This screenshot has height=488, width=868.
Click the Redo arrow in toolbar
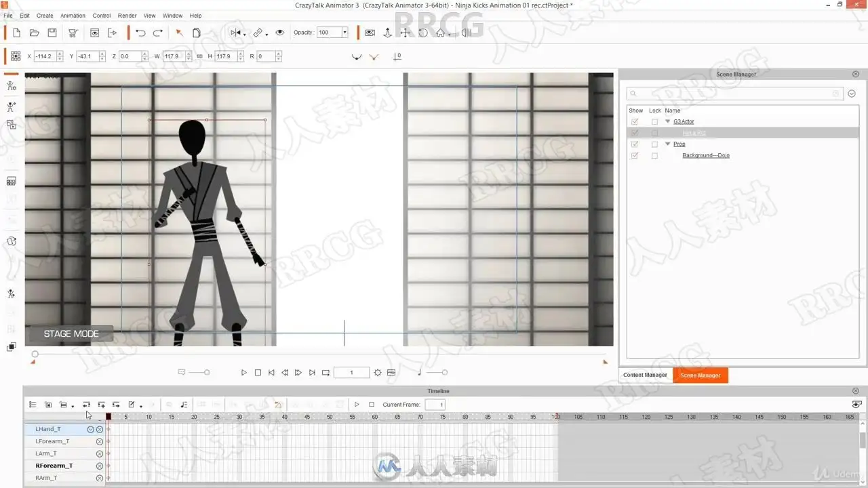(x=157, y=33)
